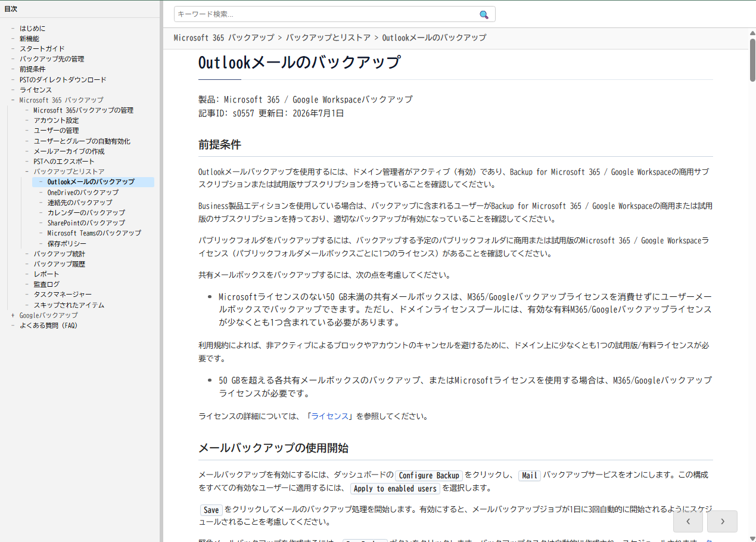Follow the ライセンス hyperlink in the article

coord(329,416)
